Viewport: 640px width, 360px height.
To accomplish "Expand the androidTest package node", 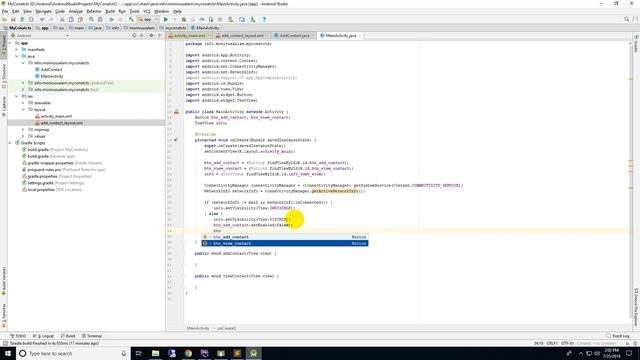I will click(23, 83).
